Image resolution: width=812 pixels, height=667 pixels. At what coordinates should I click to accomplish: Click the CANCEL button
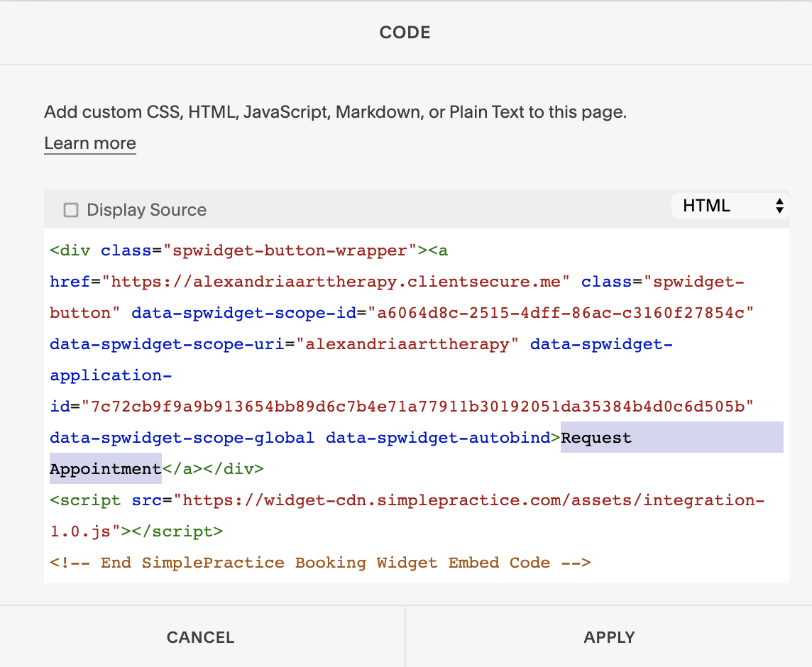point(201,637)
